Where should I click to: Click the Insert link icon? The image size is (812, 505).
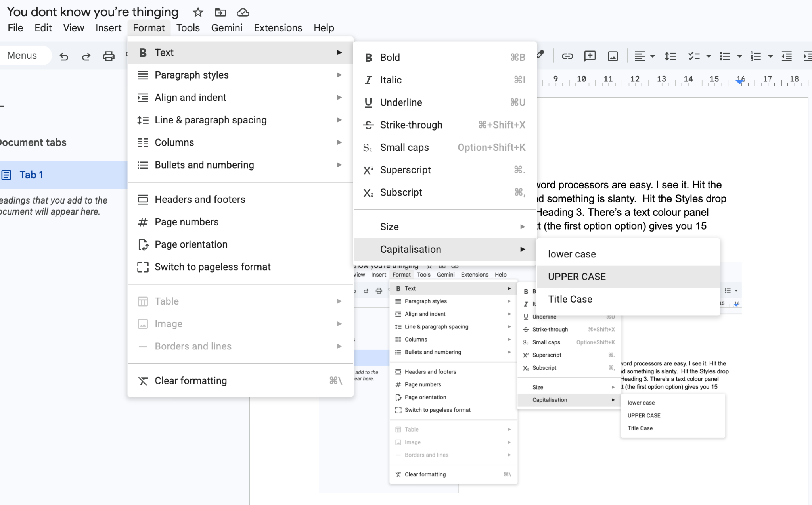pyautogui.click(x=567, y=56)
